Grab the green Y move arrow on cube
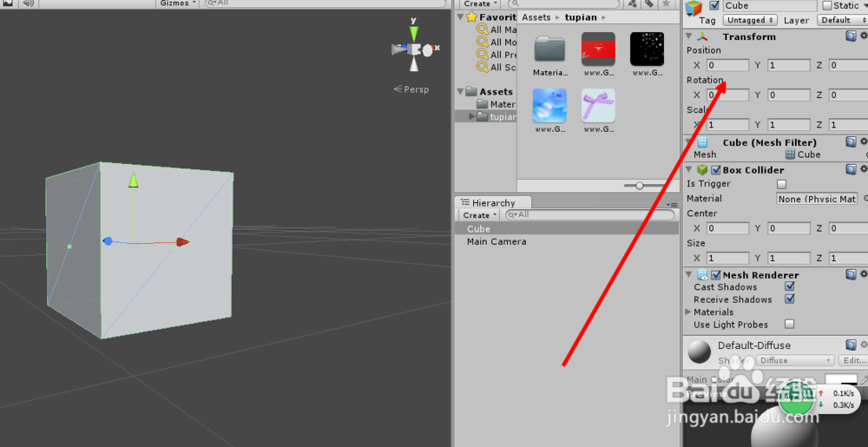The height and width of the screenshot is (447, 868). pos(133,180)
